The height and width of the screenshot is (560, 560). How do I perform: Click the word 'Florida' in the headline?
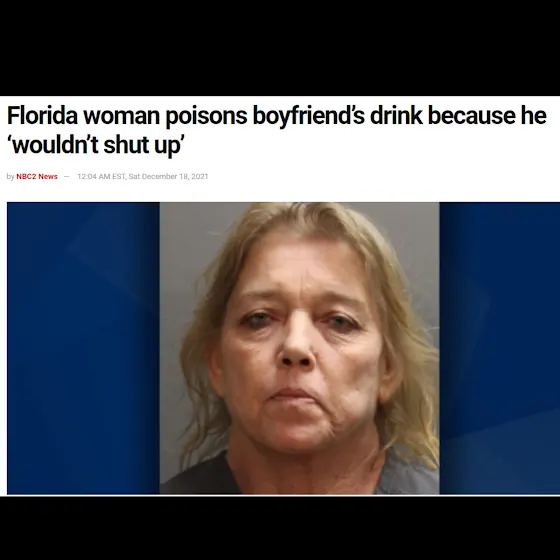click(42, 115)
